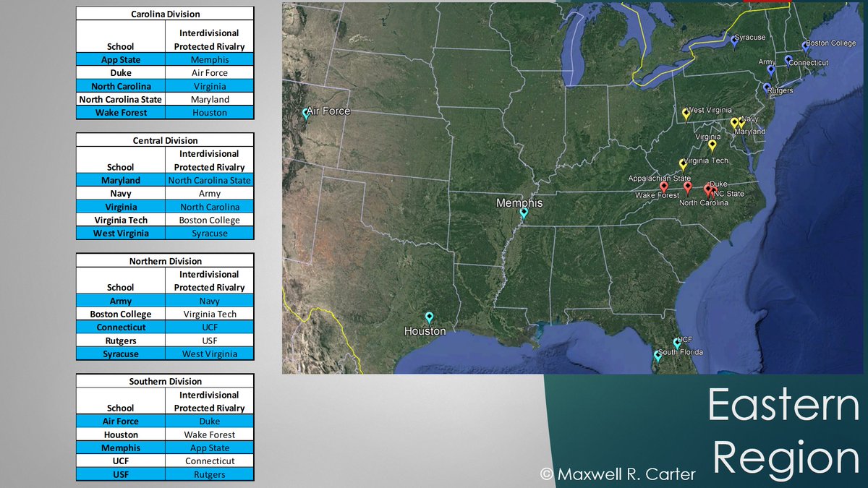The image size is (868, 488).
Task: Click Rutgers rivalry cell in Southern Division
Action: click(210, 474)
